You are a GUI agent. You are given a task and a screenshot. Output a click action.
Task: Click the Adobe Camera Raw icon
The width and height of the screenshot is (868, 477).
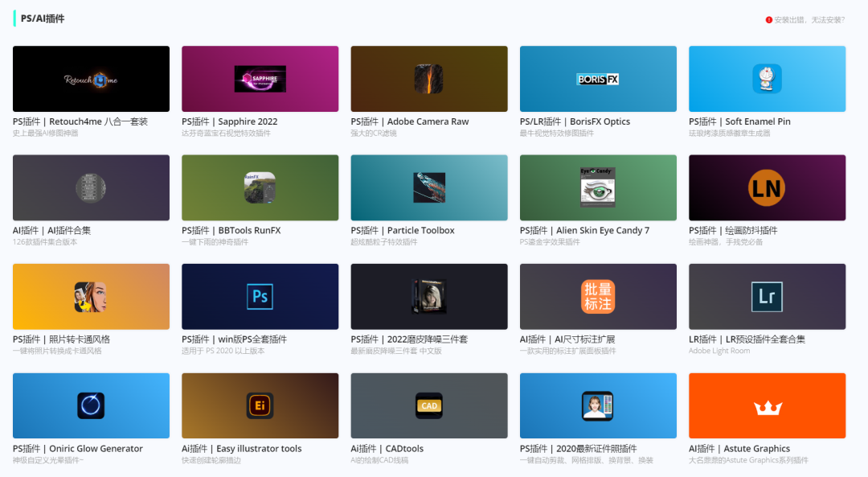tap(429, 79)
